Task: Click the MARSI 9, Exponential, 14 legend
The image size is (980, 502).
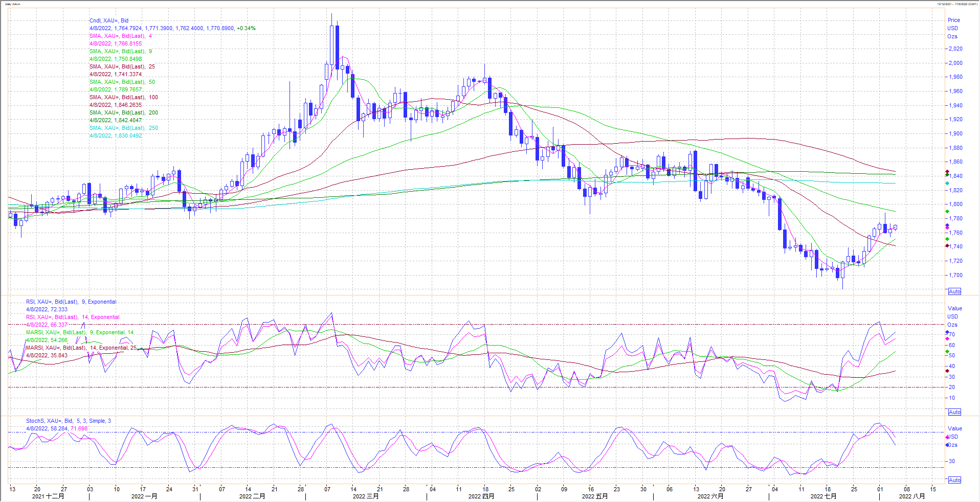Action: [80, 333]
